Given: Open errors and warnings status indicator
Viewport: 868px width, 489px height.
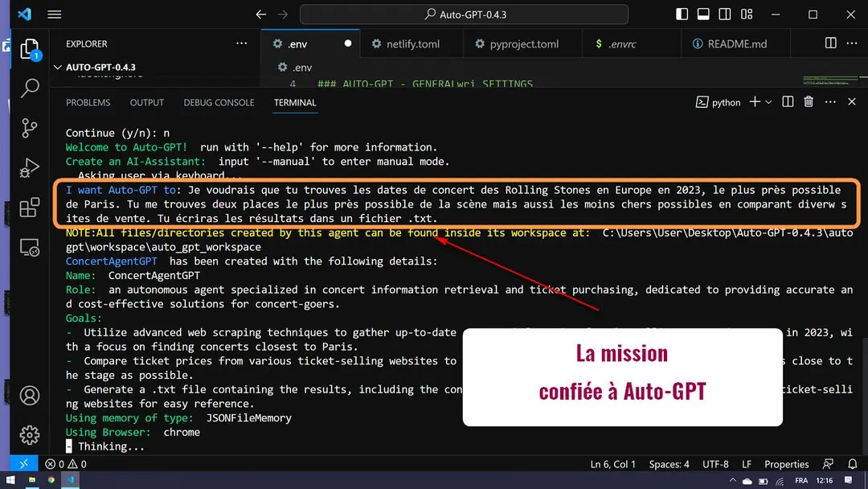Looking at the screenshot, I should tap(66, 464).
